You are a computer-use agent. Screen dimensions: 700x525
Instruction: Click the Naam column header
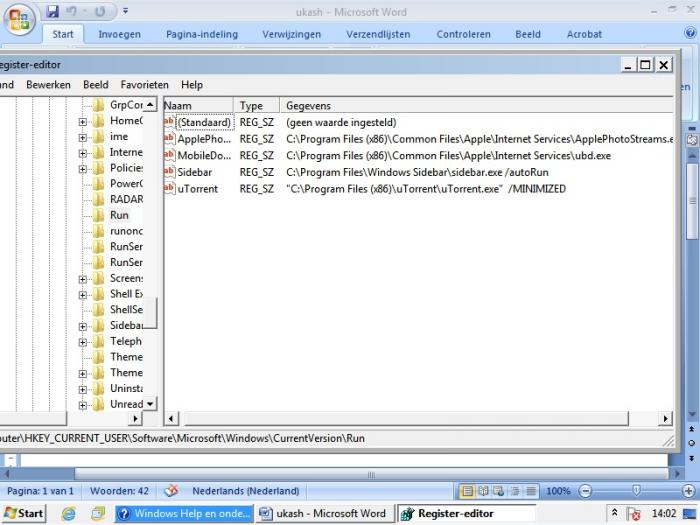(x=198, y=106)
